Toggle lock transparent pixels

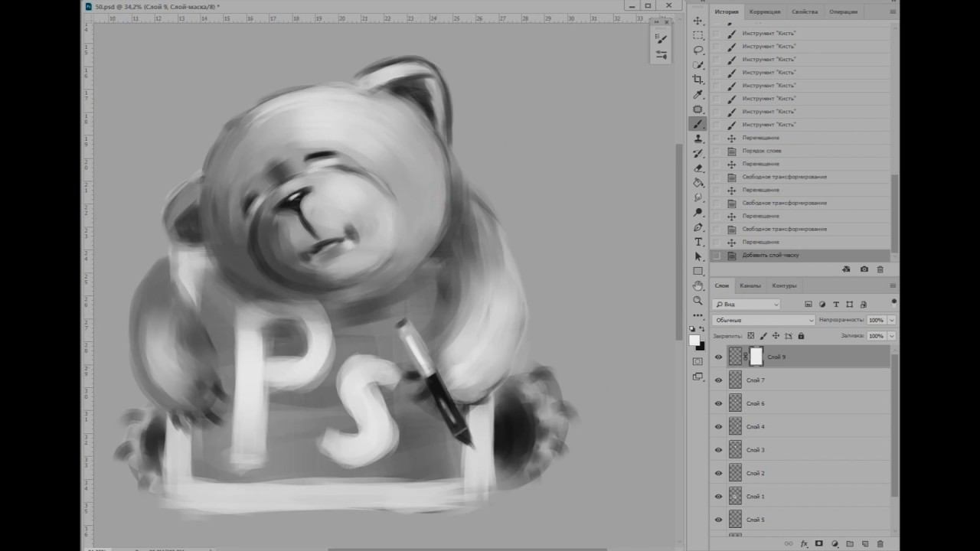(751, 336)
